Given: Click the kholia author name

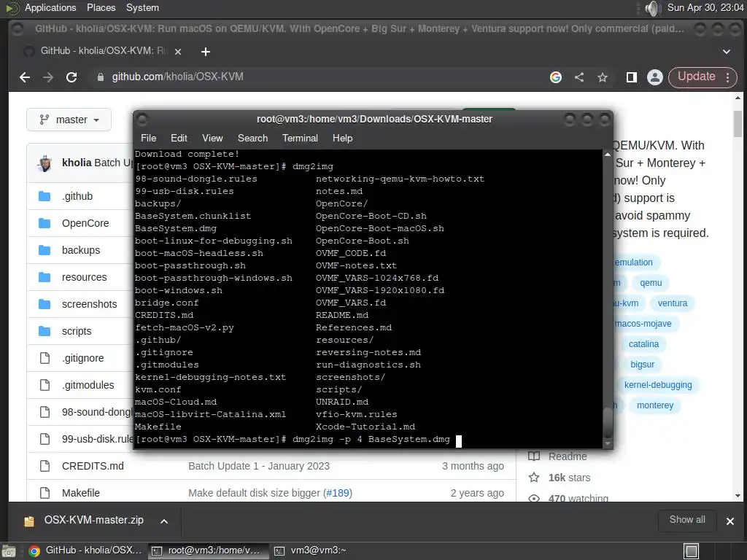Looking at the screenshot, I should click(x=77, y=163).
